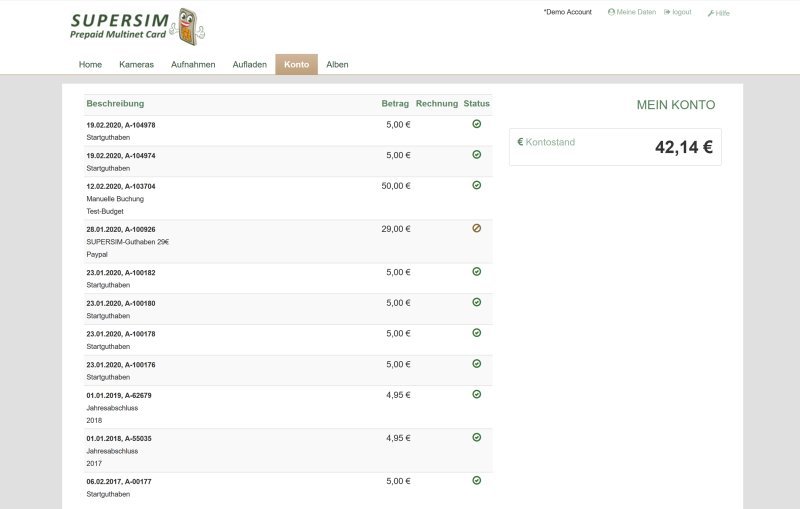800x509 pixels.
Task: Select the Alben tab
Action: coord(337,65)
